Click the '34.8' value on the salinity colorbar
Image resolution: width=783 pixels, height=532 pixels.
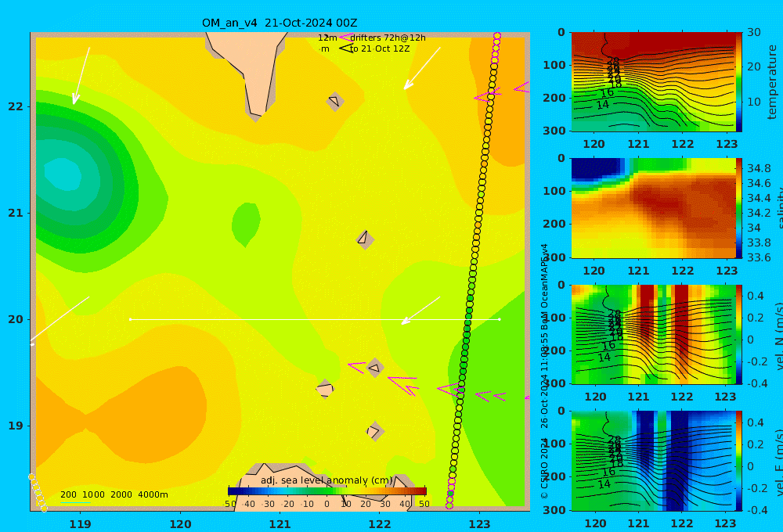[759, 168]
